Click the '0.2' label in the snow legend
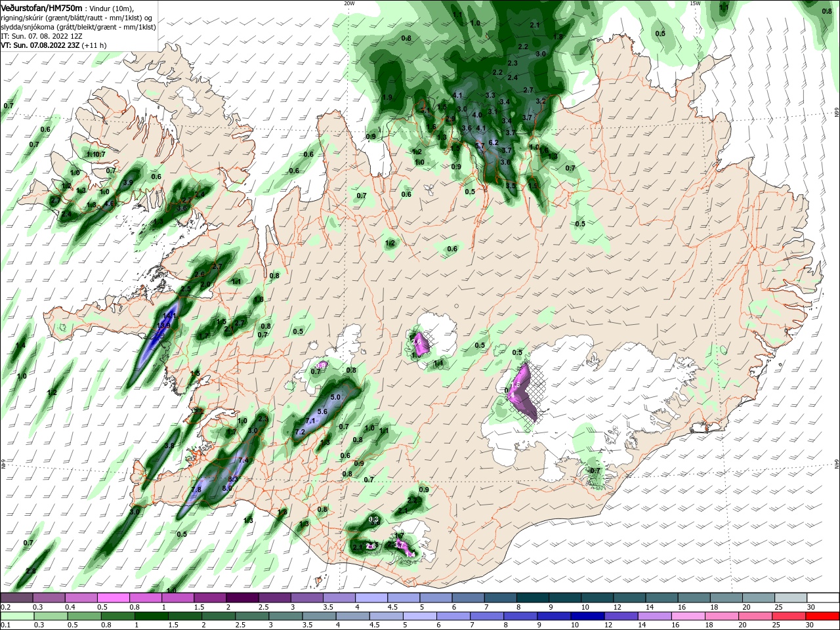Viewport: 840px width, 630px height. point(5,607)
